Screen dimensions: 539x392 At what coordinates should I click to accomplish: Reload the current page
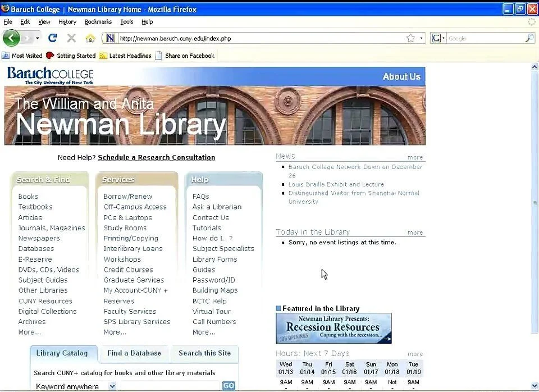point(52,38)
